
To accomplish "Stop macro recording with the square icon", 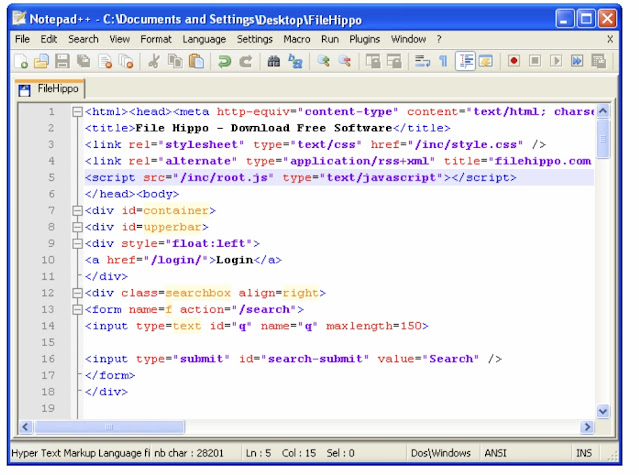I will pyautogui.click(x=535, y=62).
